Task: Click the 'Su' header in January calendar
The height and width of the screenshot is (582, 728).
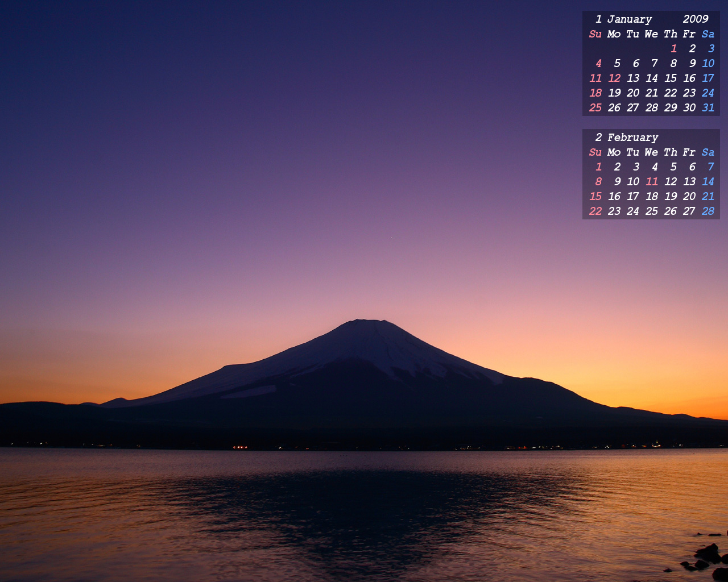Action: pos(595,34)
